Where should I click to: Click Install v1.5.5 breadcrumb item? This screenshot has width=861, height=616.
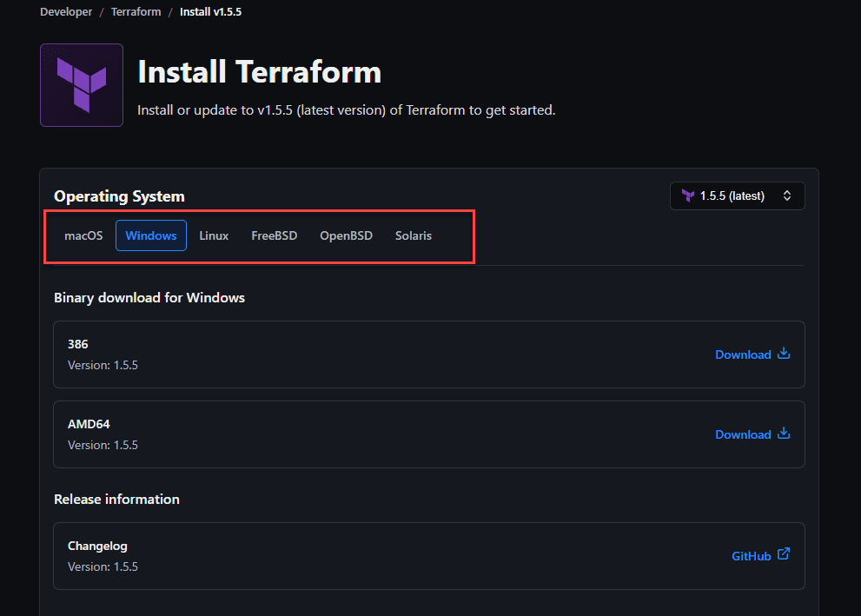210,12
